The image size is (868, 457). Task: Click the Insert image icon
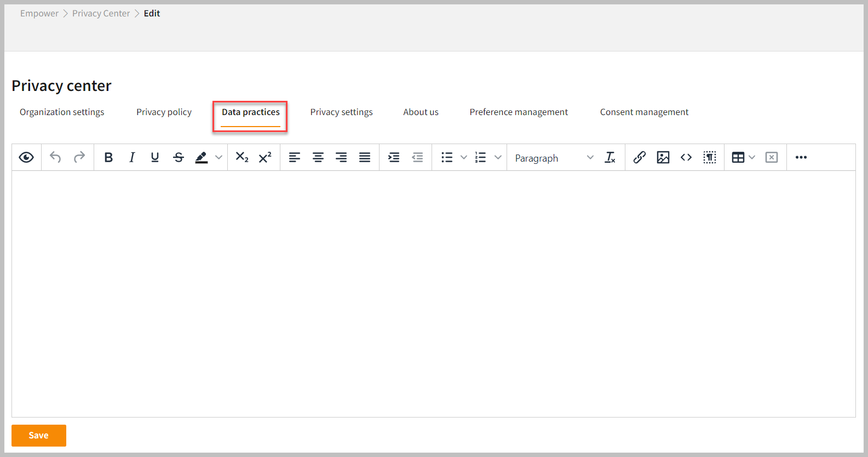coord(663,158)
